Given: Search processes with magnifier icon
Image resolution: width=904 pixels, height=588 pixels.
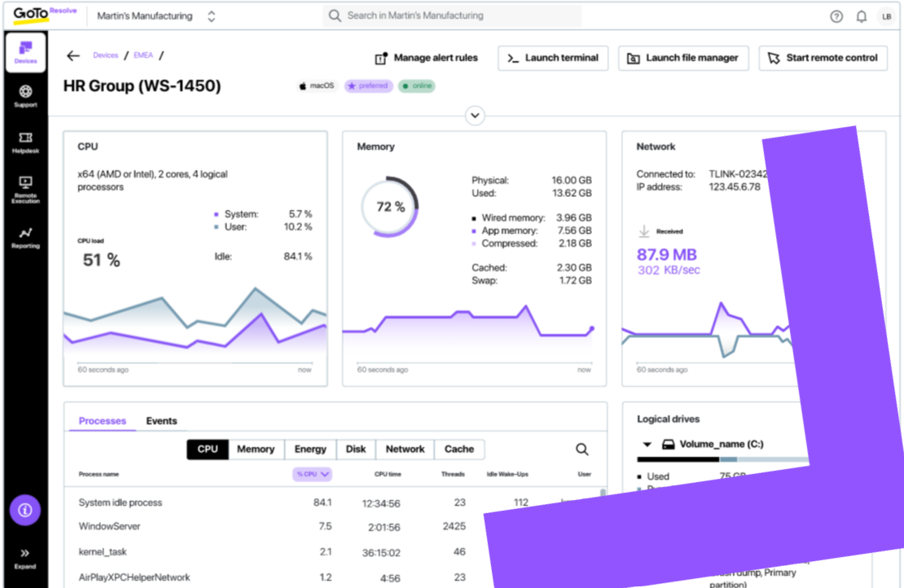Looking at the screenshot, I should tap(582, 450).
